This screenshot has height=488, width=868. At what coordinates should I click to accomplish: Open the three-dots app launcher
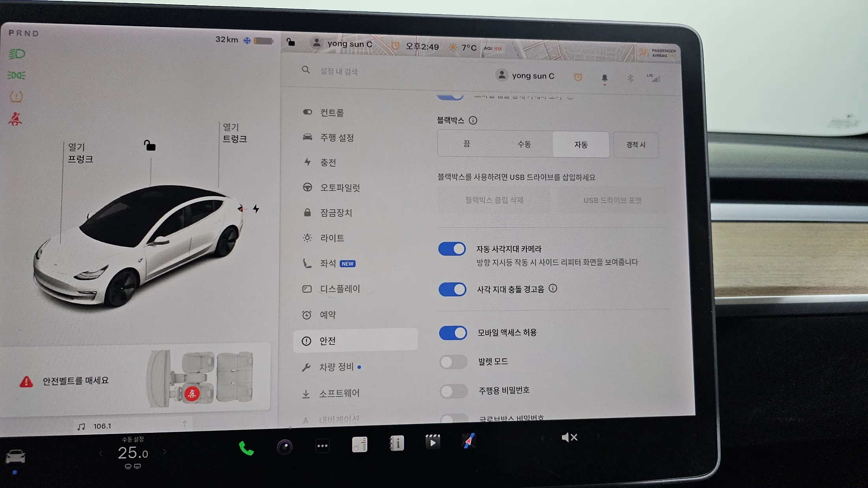[x=322, y=446]
